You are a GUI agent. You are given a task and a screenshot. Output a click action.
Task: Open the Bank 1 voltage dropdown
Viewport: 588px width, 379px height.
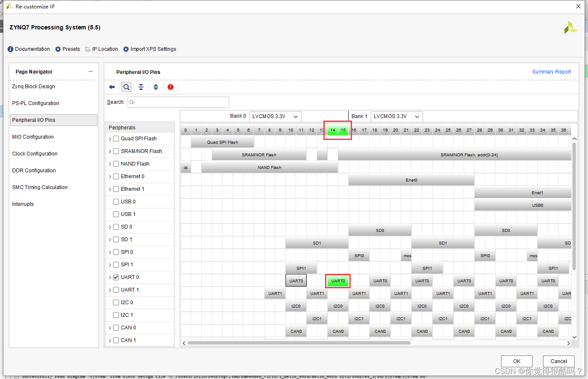tap(397, 116)
